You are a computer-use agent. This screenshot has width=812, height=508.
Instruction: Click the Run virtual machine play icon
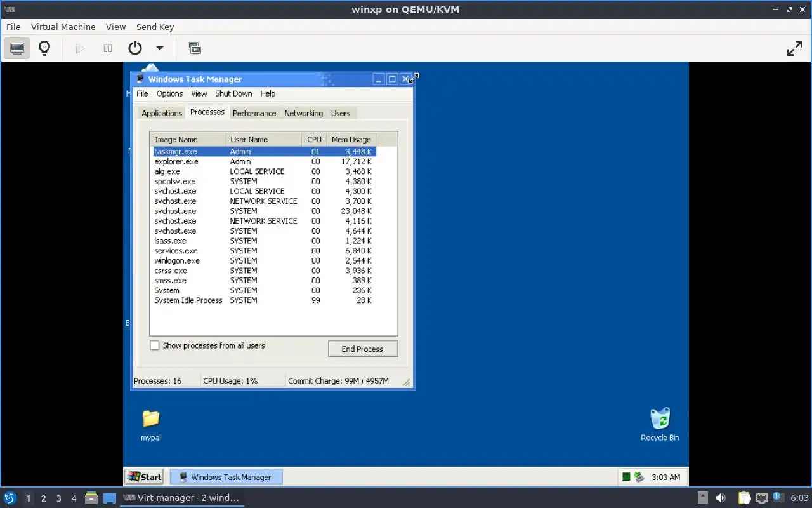click(x=80, y=48)
